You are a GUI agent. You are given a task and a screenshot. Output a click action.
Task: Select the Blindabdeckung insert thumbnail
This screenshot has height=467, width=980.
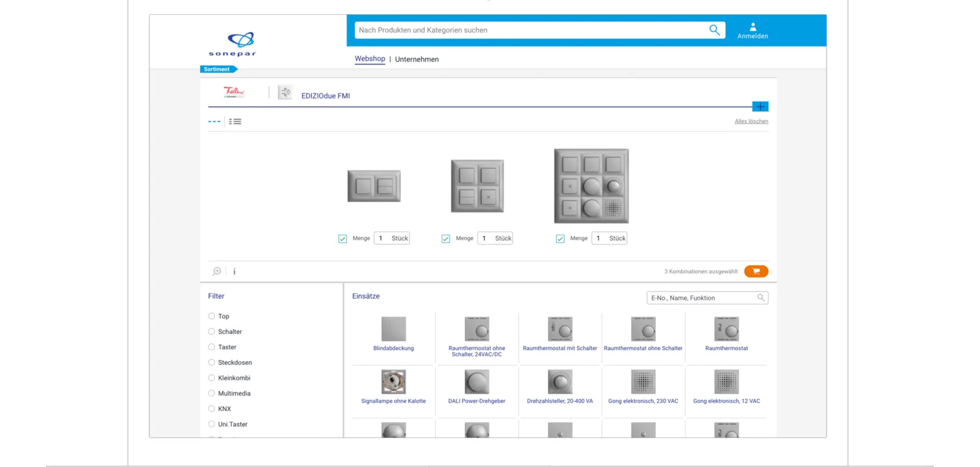(x=394, y=329)
